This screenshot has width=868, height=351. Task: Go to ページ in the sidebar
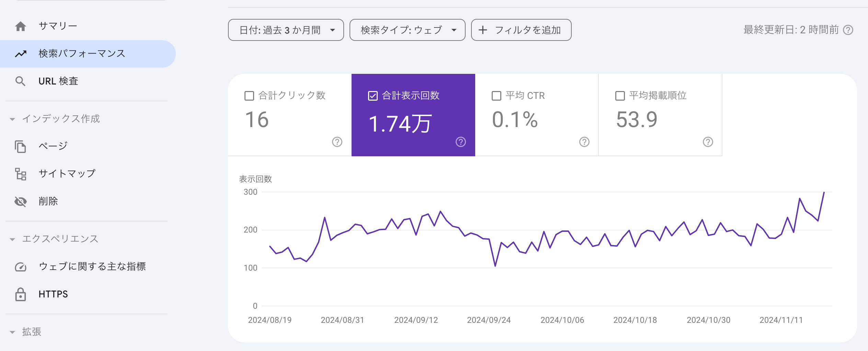[x=88, y=146]
